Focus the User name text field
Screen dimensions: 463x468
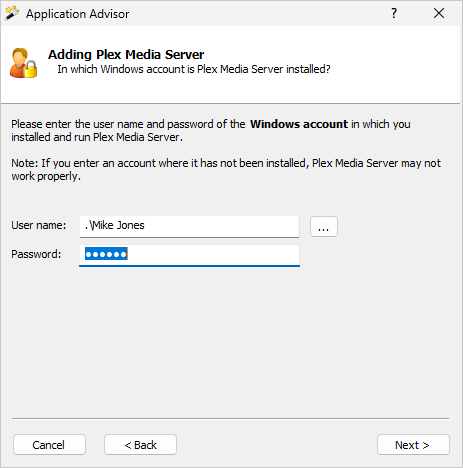[189, 226]
